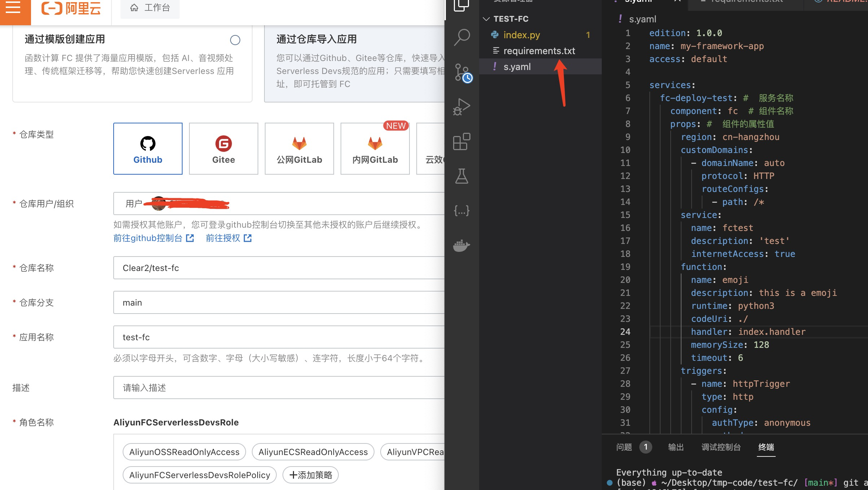This screenshot has height=490, width=868.
Task: Open the 仓库用户/组织 user dropdown
Action: 279,204
